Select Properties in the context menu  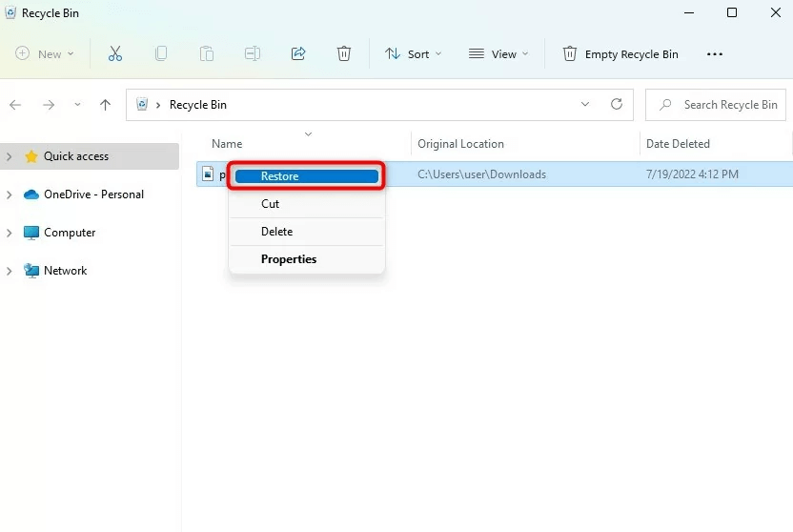coord(289,259)
